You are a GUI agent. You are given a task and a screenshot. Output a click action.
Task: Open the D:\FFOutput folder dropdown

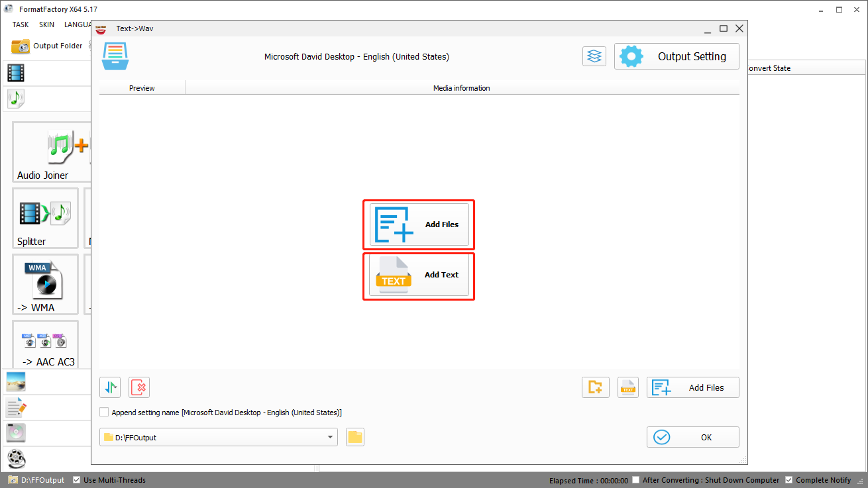[219, 437]
